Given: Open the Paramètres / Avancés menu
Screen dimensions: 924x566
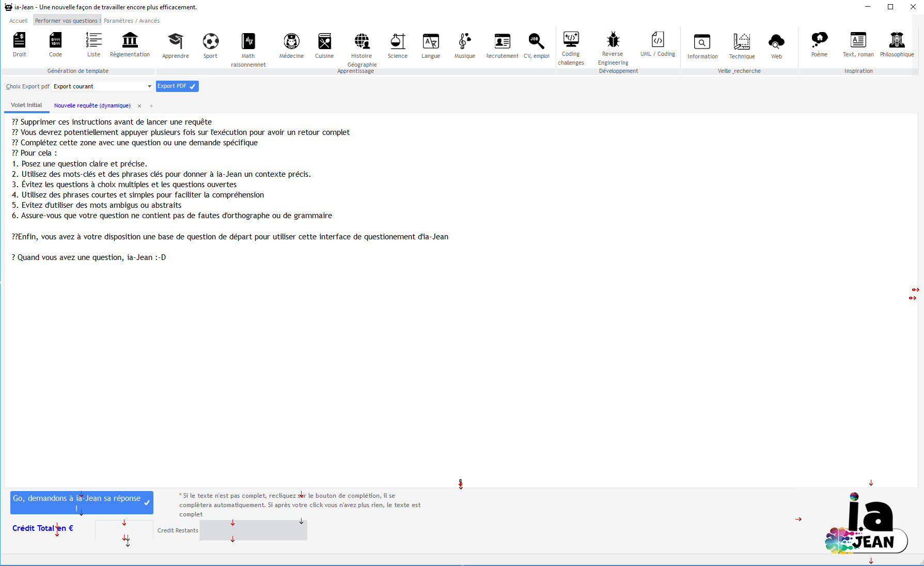Looking at the screenshot, I should [x=131, y=20].
